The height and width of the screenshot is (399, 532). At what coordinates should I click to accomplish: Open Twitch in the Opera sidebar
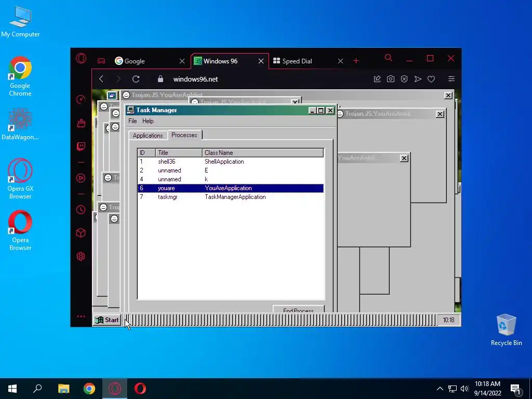(x=81, y=147)
